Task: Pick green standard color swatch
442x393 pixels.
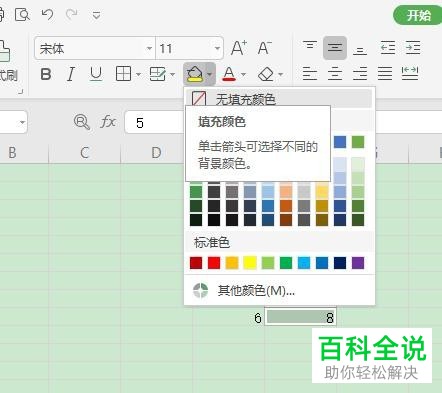Action: pyautogui.click(x=286, y=263)
